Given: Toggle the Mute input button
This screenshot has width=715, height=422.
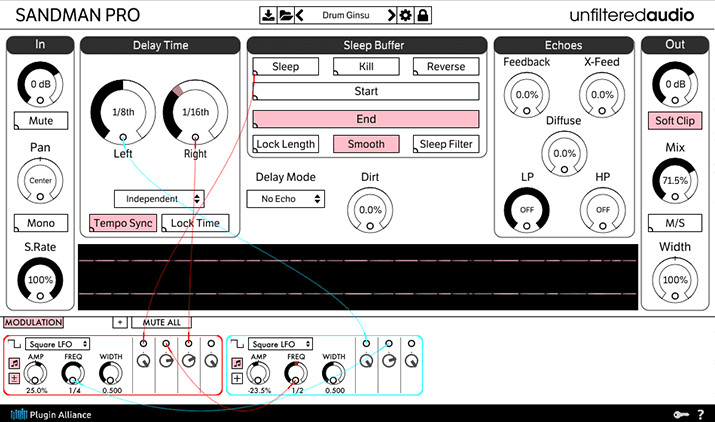Looking at the screenshot, I should click(41, 120).
